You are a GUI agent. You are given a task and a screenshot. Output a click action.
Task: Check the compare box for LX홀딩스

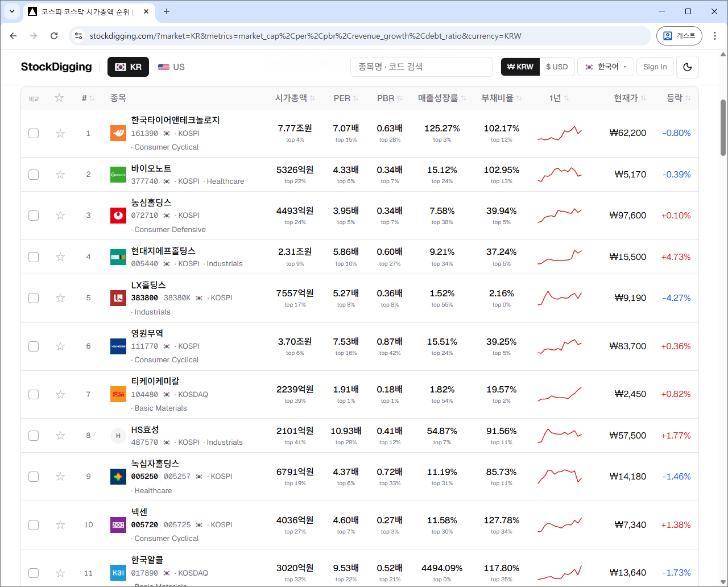34,298
